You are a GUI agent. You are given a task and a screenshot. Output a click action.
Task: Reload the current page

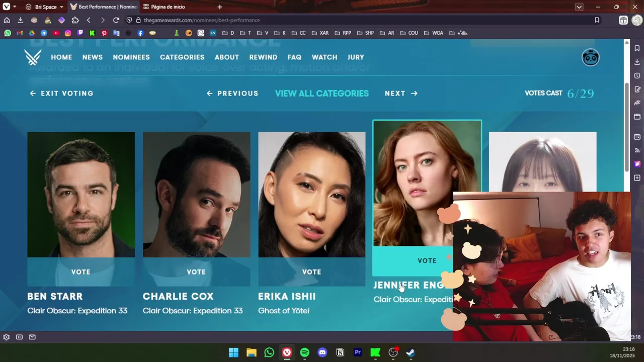point(116,20)
